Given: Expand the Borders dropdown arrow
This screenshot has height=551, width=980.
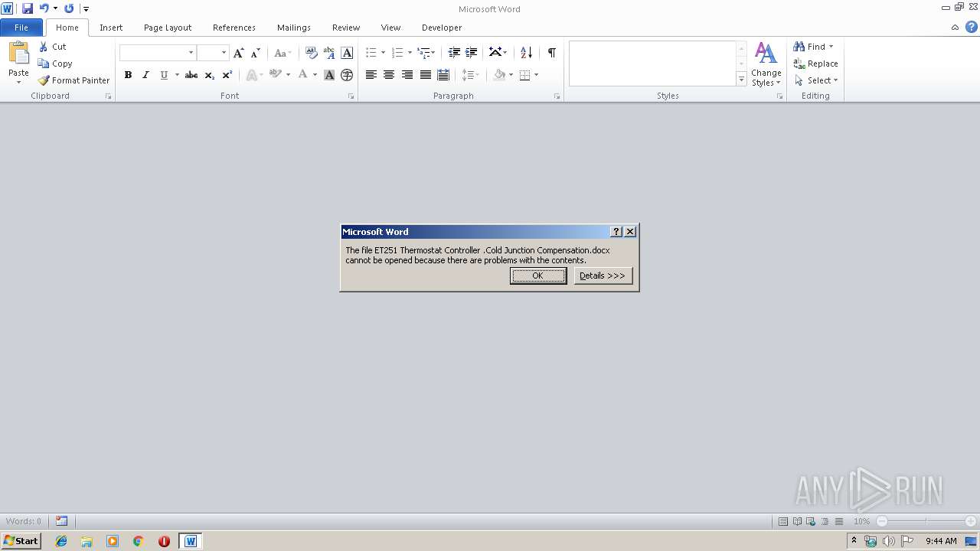Looking at the screenshot, I should click(536, 75).
